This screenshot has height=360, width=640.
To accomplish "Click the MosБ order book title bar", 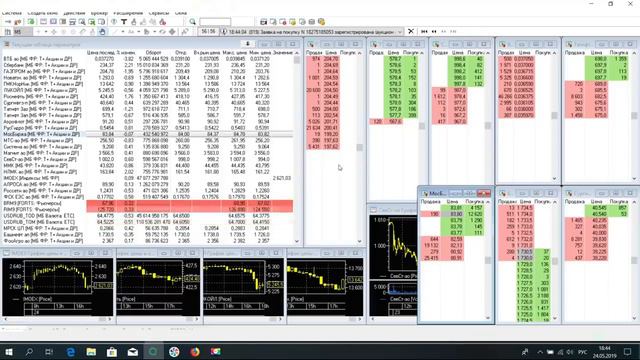I will (456, 193).
